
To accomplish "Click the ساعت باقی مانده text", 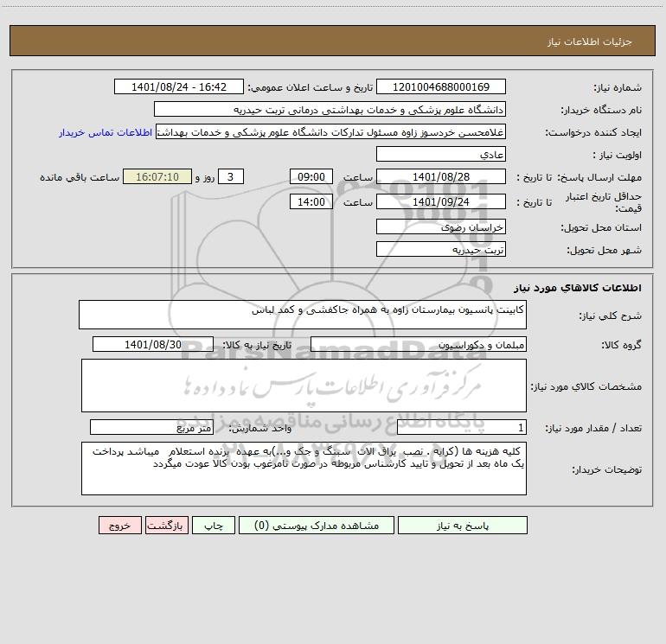I will [80, 177].
